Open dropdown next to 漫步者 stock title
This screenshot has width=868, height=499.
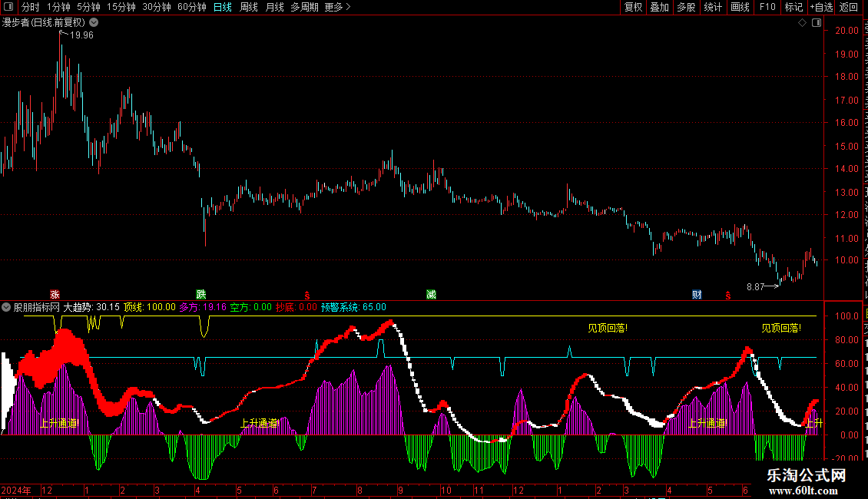click(94, 23)
